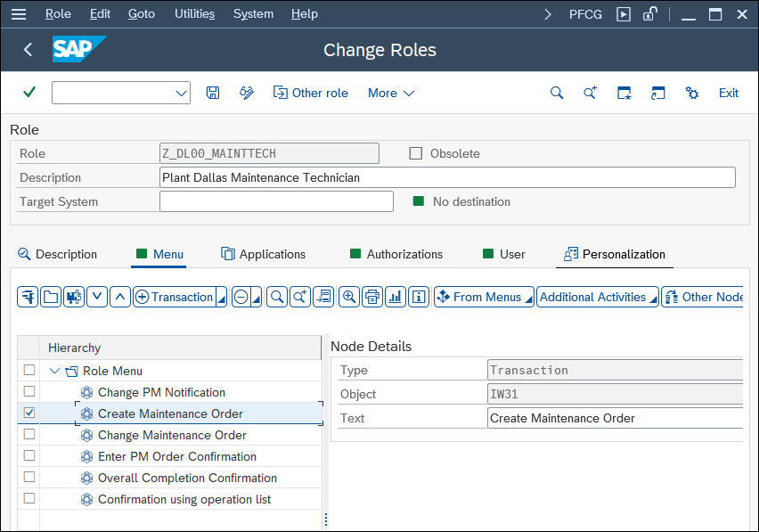This screenshot has height=532, width=759.
Task: Click the Find magnifier icon in menu toolbar
Action: (277, 297)
